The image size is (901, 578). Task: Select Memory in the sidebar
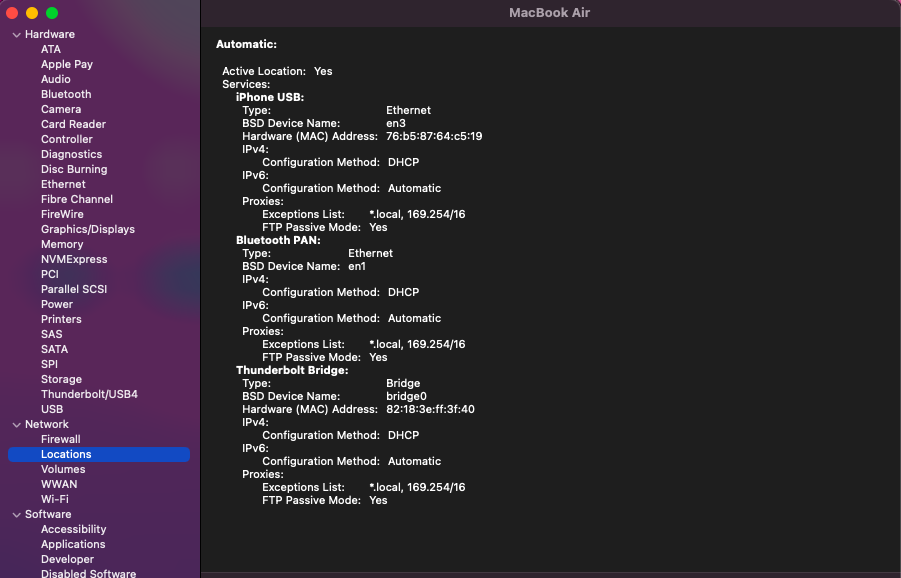[62, 244]
